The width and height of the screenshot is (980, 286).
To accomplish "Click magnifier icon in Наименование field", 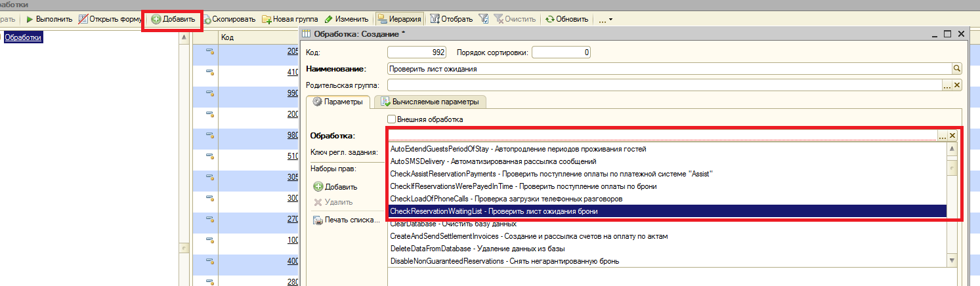I will pos(956,68).
